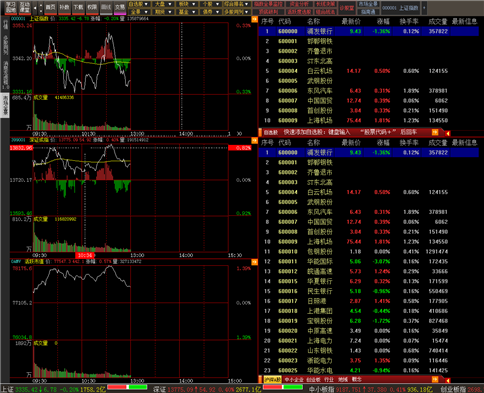Switch to the 地域 tab
Screen dimensions: 484x393
pos(343,380)
